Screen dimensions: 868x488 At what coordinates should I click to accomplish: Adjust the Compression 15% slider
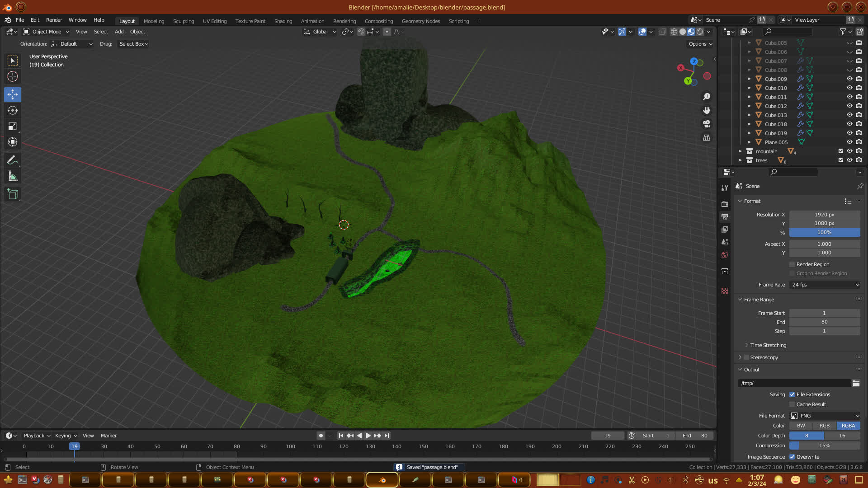(x=825, y=446)
